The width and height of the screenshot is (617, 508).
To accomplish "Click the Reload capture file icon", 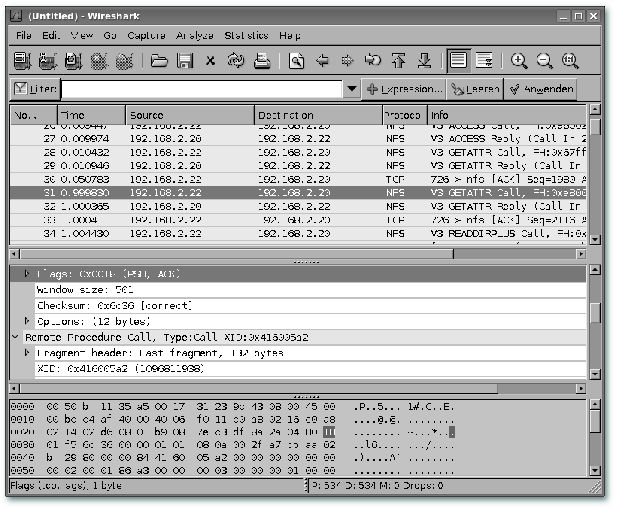I will tap(235, 61).
